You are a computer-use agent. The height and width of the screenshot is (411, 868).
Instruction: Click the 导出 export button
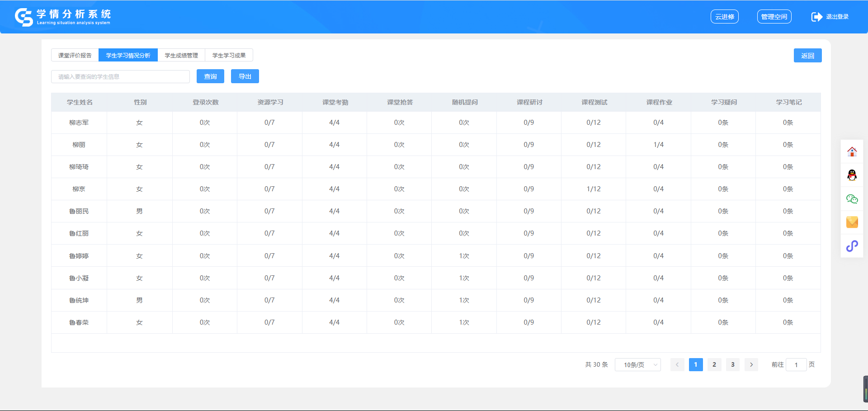(245, 76)
